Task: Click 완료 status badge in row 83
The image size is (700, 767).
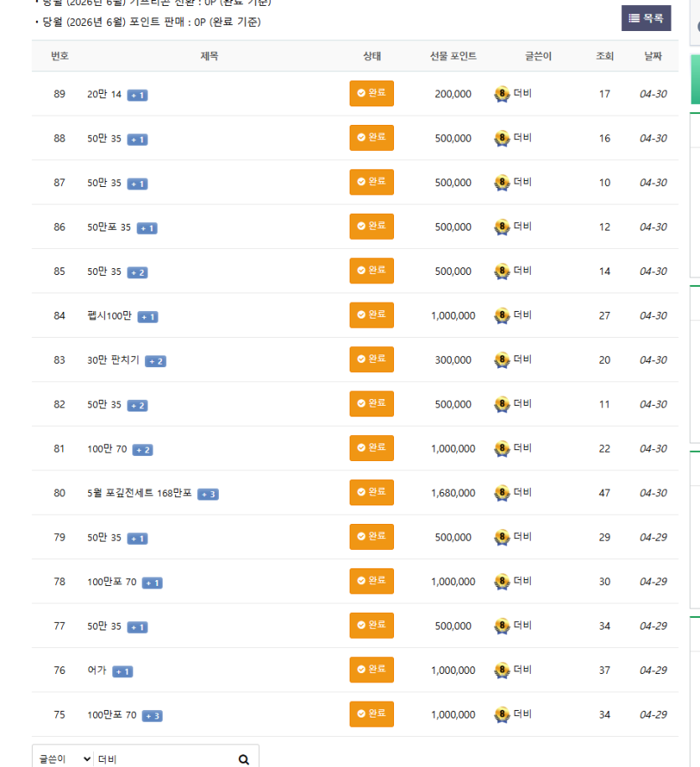Action: click(371, 359)
